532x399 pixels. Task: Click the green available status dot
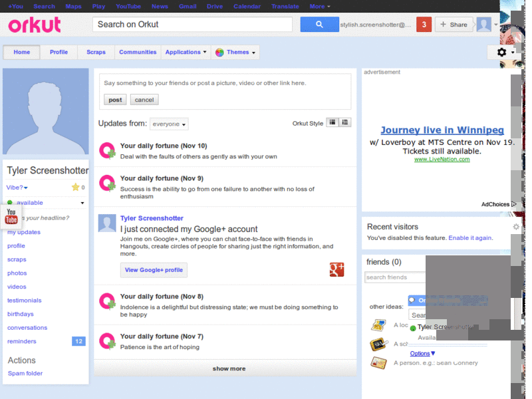coord(10,203)
